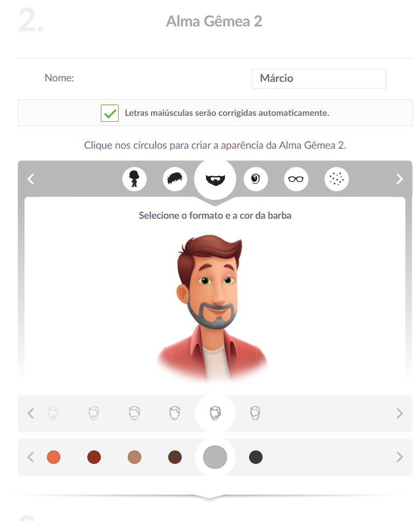Viewport: 420px width, 521px height.
Task: Show previous beard colors with left arrow
Action: (31, 457)
